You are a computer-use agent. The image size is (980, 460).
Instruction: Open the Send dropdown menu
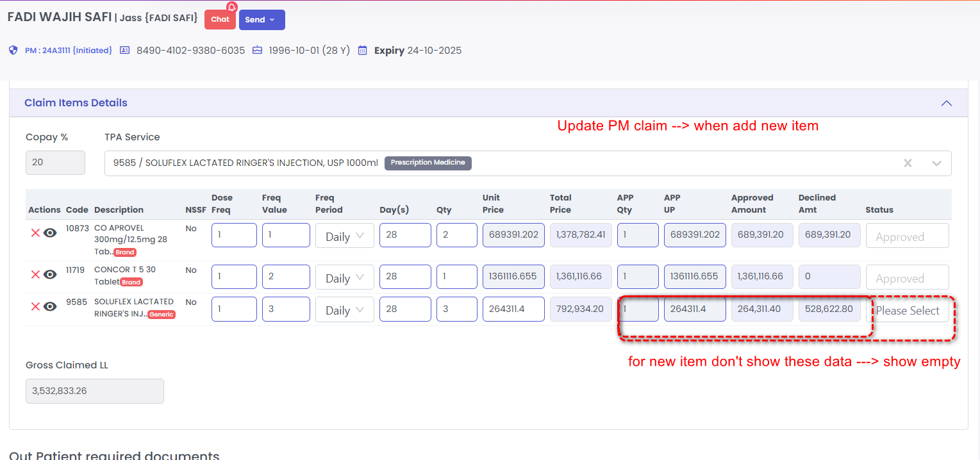262,20
